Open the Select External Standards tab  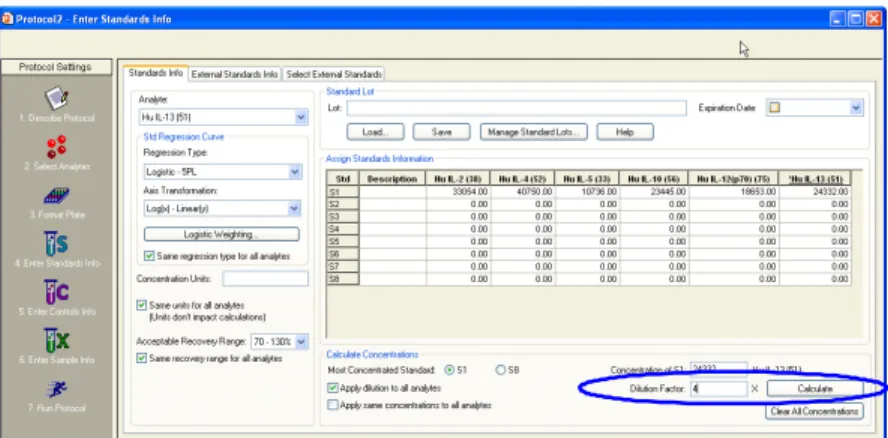334,74
